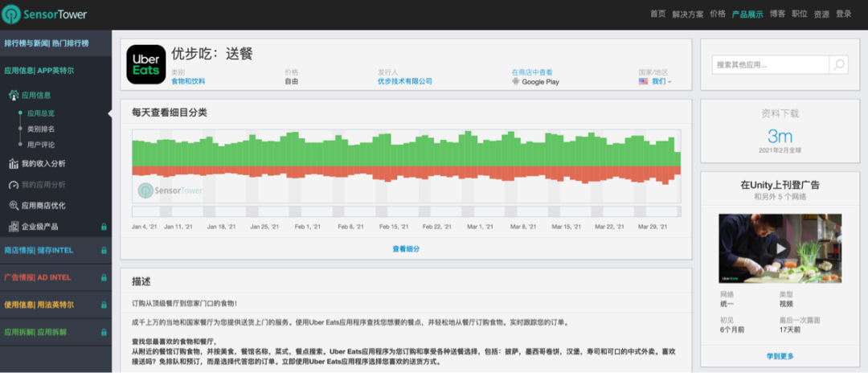868x373 pixels.
Task: Open 职位 in top navigation
Action: pyautogui.click(x=800, y=14)
